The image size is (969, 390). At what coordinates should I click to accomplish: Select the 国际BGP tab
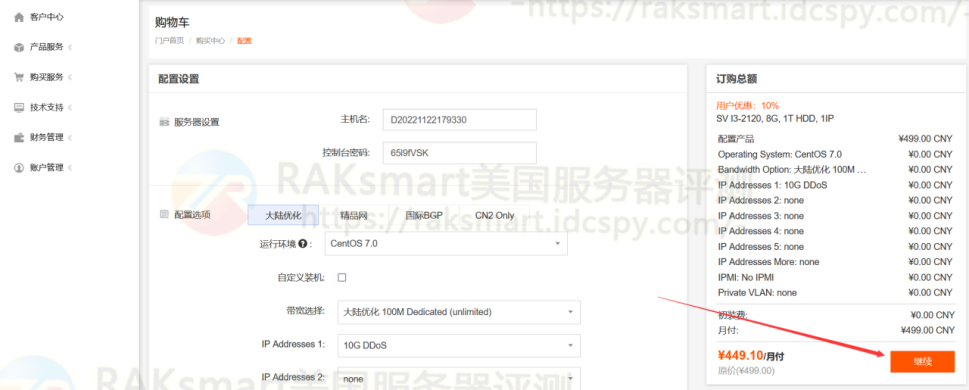(x=424, y=215)
